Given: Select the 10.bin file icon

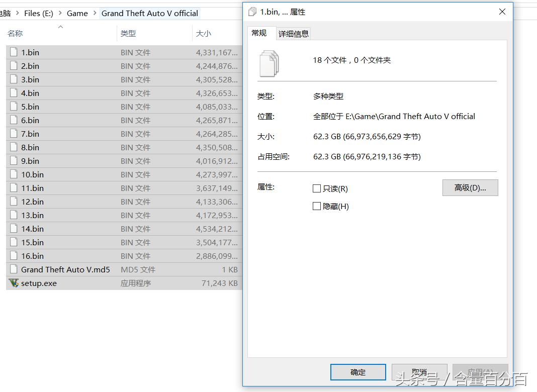Looking at the screenshot, I should [14, 174].
